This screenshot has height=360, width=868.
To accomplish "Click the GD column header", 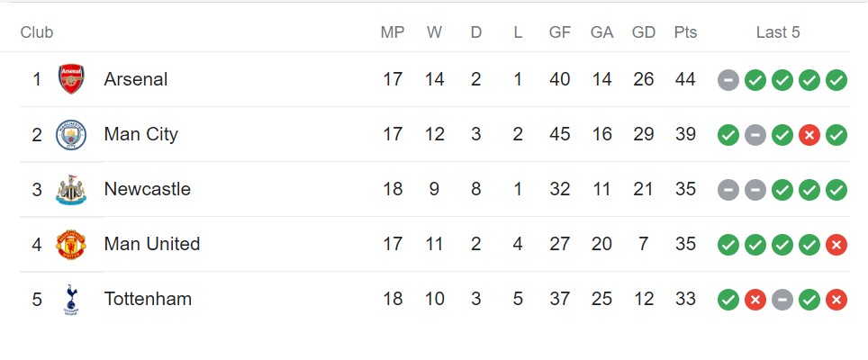I will [644, 32].
